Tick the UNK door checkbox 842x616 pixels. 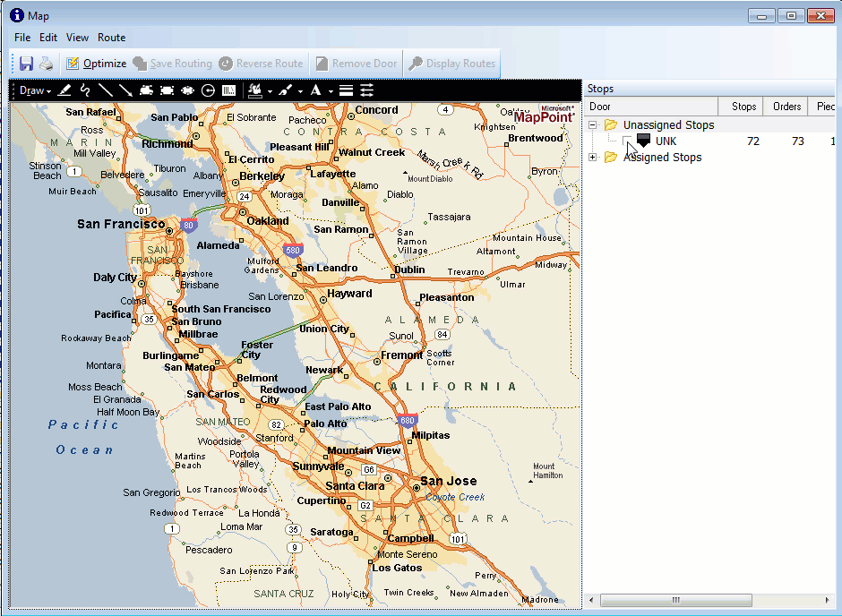[x=627, y=141]
